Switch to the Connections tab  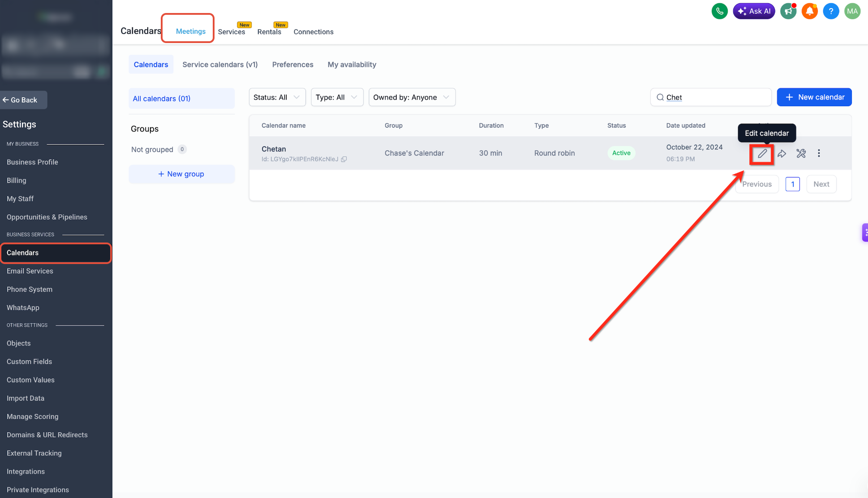tap(314, 31)
